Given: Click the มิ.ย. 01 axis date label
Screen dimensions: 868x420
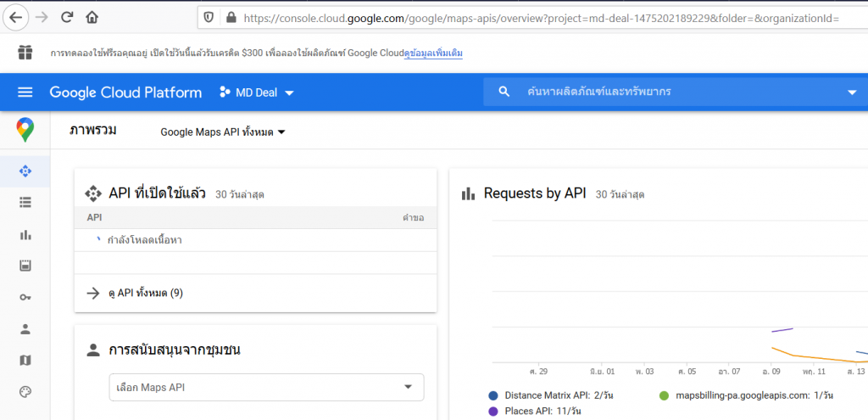Looking at the screenshot, I should click(x=603, y=372).
